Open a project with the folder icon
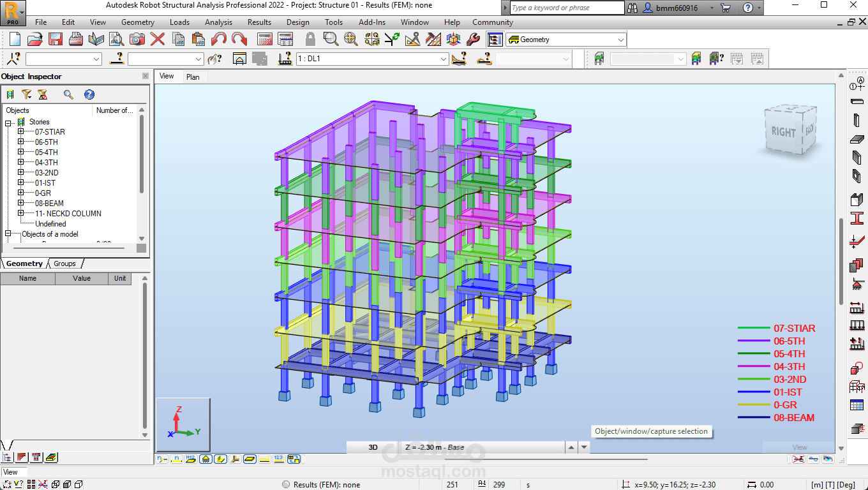 click(35, 40)
